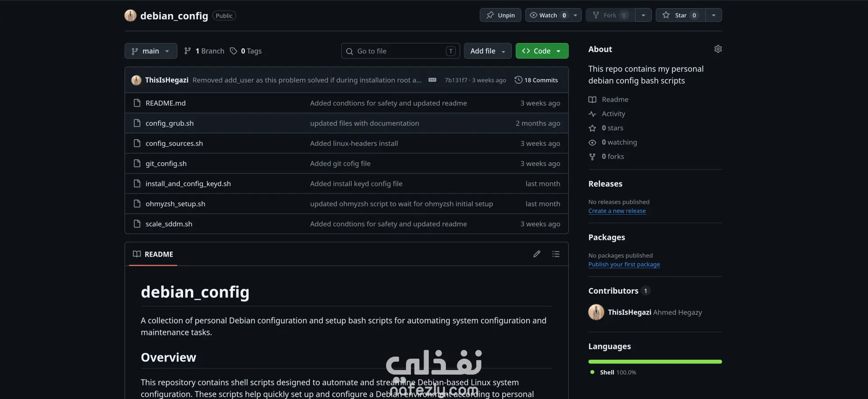Open the README outline list icon
Screen dimensions: 868x399
[x=556, y=254]
